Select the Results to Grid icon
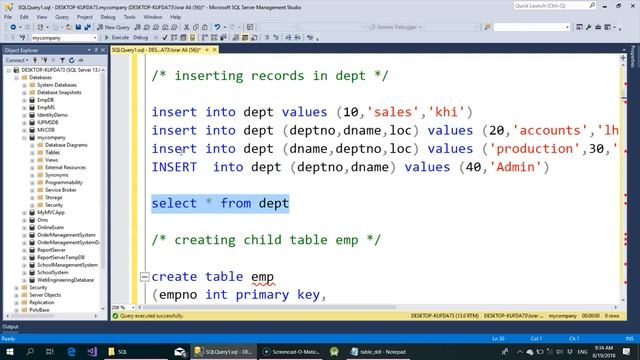 (245, 38)
